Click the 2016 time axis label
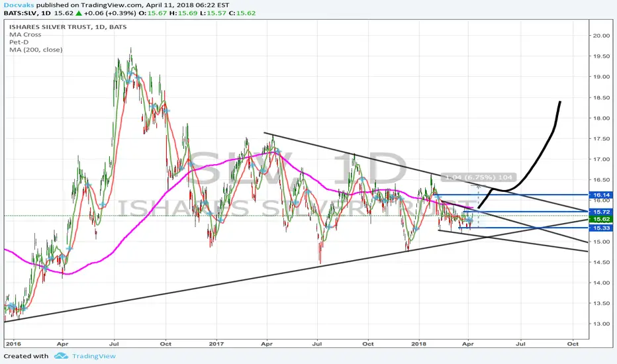Viewport: 617px width, 364px height. (x=13, y=343)
